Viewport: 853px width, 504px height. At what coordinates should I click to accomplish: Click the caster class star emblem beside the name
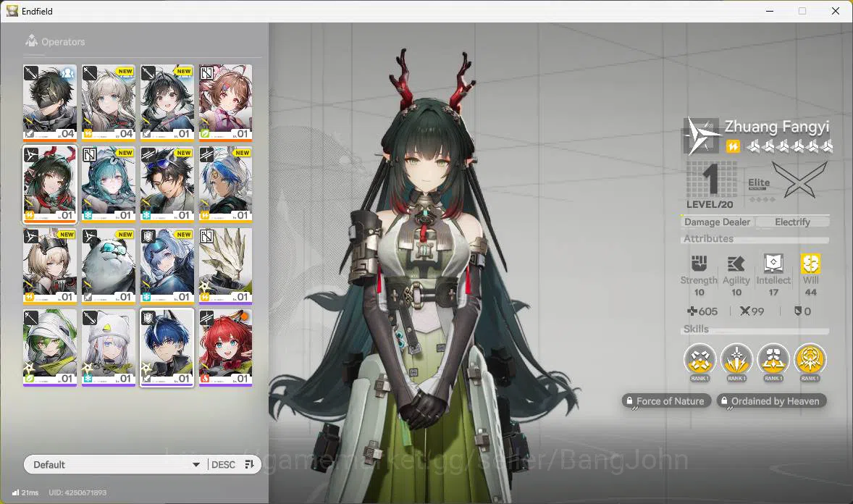coord(701,135)
